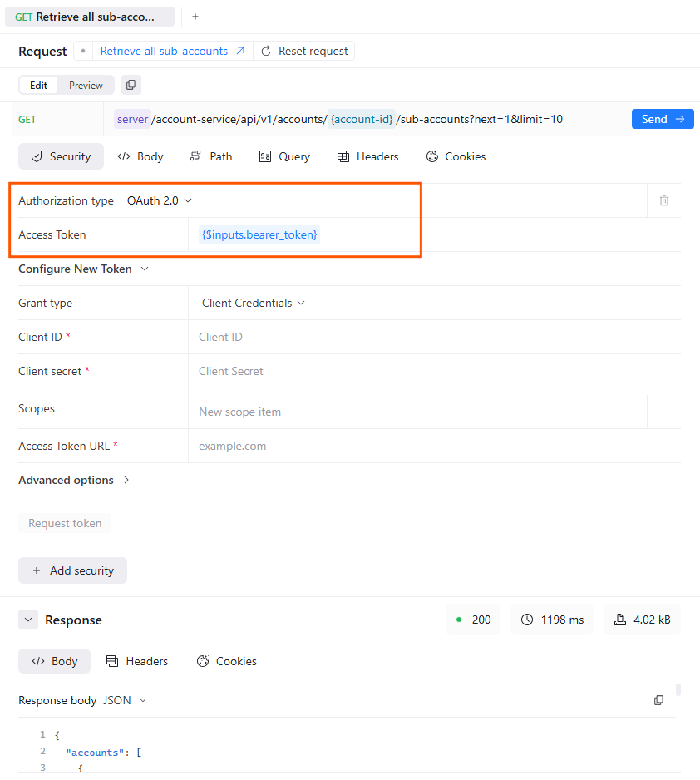Click the server variable in the URL

(x=132, y=120)
